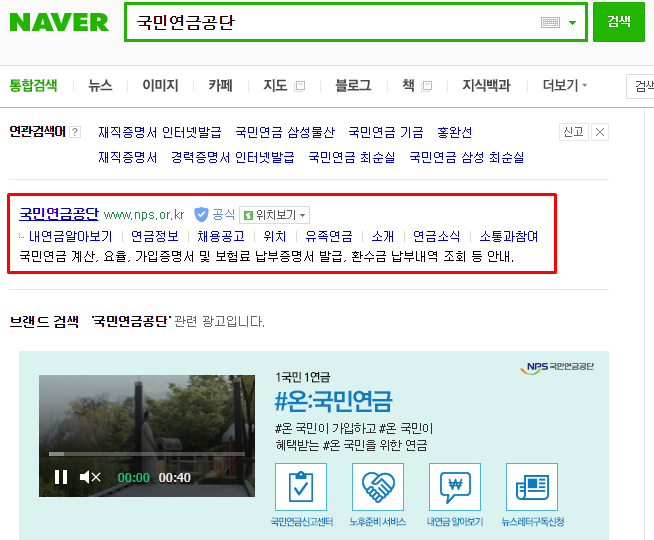
Task: Open the 유족연금 sublink
Action: point(329,236)
